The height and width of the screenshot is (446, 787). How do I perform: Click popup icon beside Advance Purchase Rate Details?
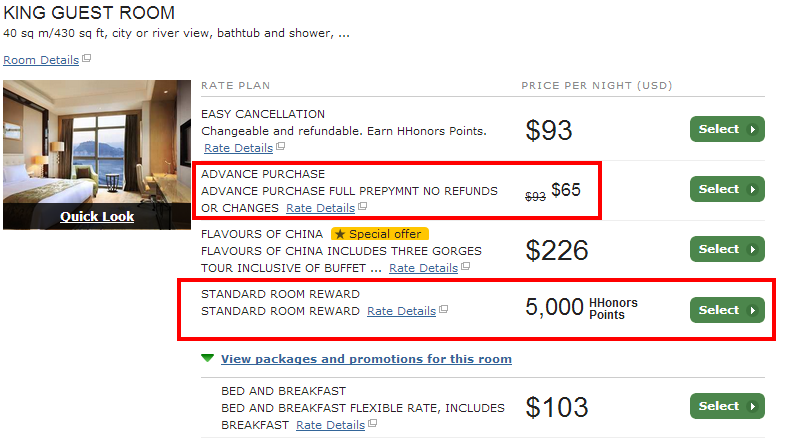pyautogui.click(x=362, y=206)
